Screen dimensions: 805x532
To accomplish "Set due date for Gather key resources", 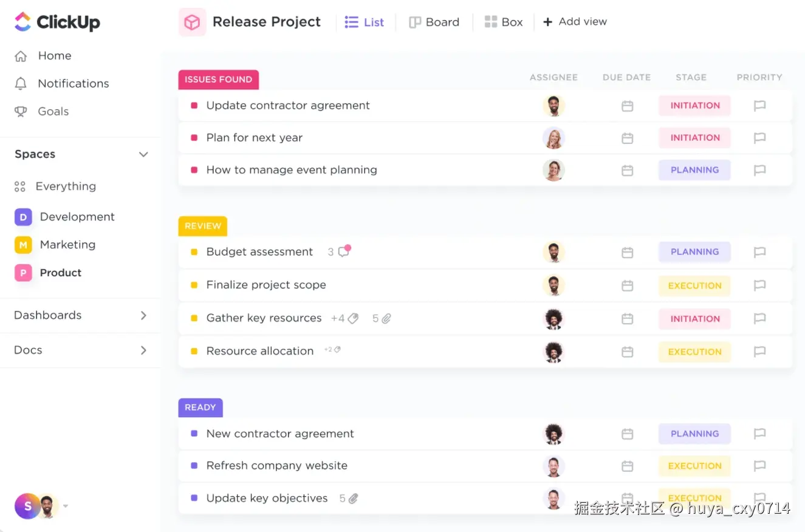I will tap(627, 318).
